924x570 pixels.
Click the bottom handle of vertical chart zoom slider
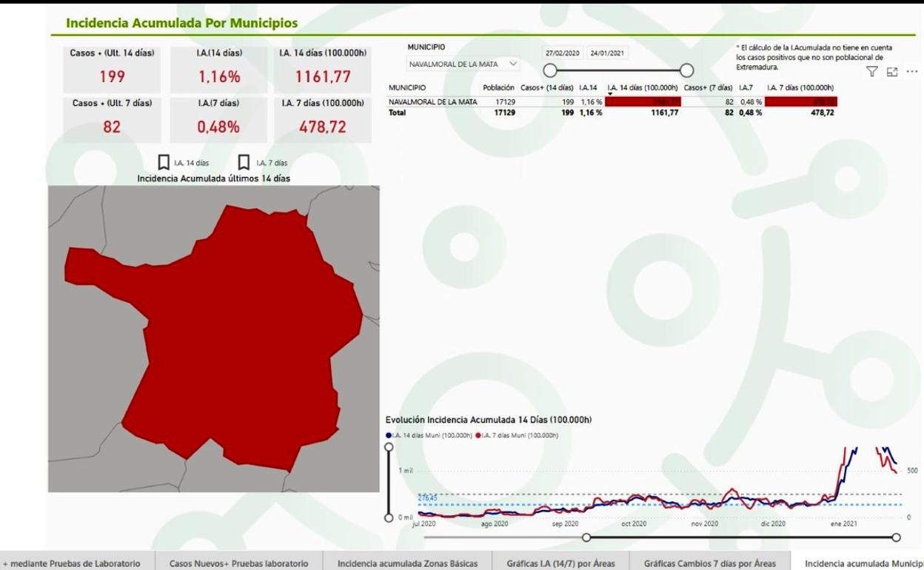[388, 517]
